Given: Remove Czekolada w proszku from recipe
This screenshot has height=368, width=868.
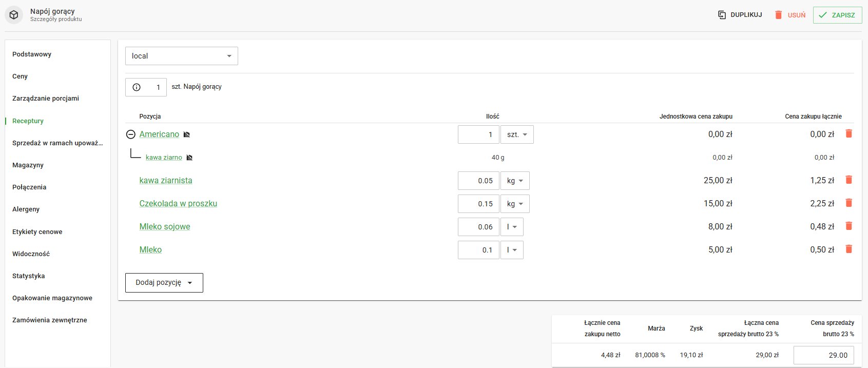Looking at the screenshot, I should click(x=848, y=203).
